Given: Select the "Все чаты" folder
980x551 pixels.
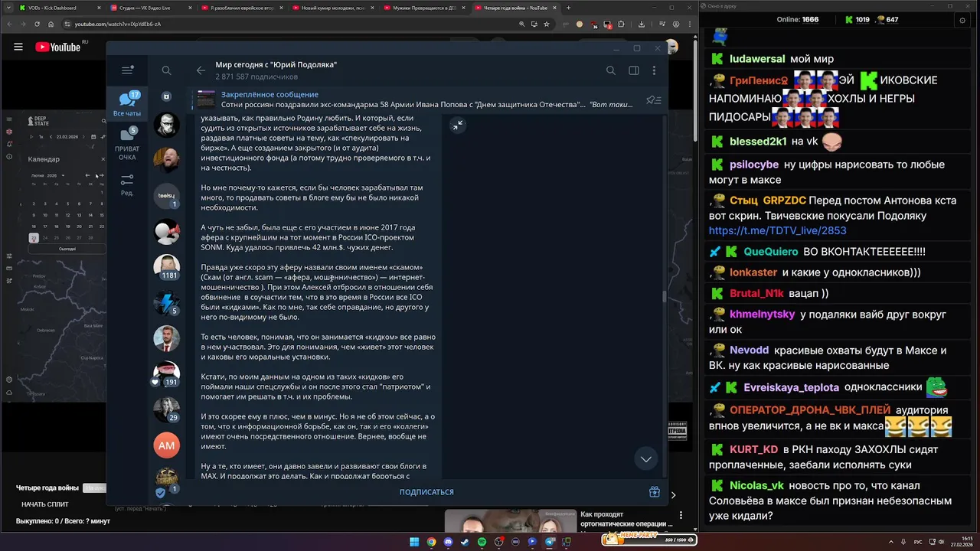Looking at the screenshot, I should pyautogui.click(x=127, y=103).
